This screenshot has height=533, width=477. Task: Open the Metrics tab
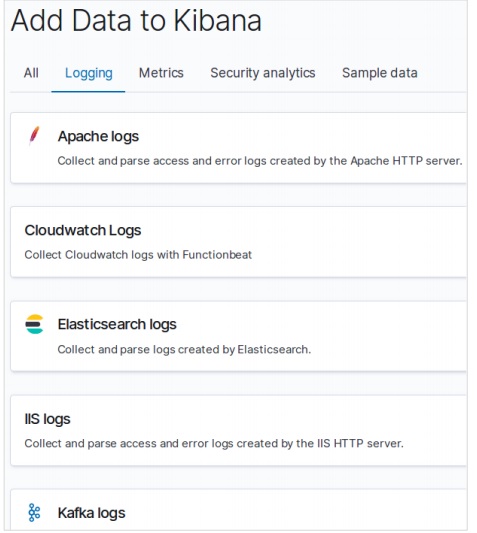point(161,73)
